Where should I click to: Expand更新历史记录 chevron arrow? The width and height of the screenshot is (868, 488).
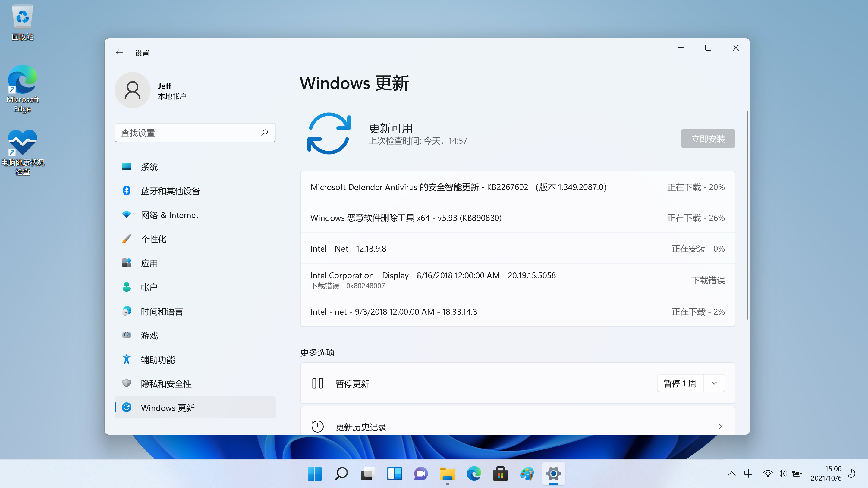coord(720,427)
